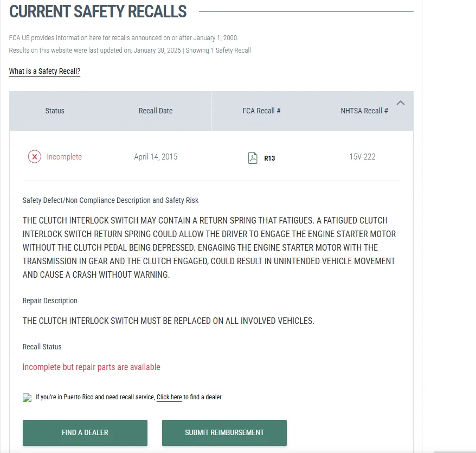Open the What is a Safety Recall link
The image size is (476, 453).
pyautogui.click(x=44, y=72)
